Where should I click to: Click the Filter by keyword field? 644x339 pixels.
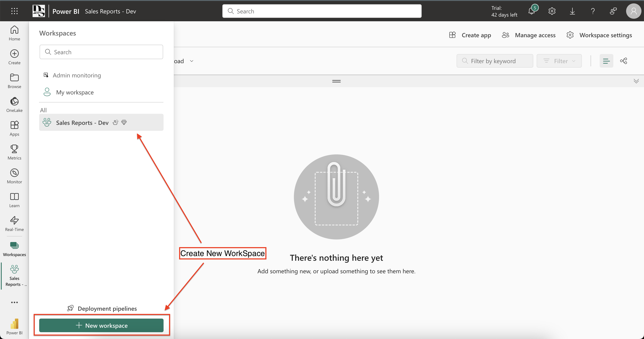coord(495,61)
